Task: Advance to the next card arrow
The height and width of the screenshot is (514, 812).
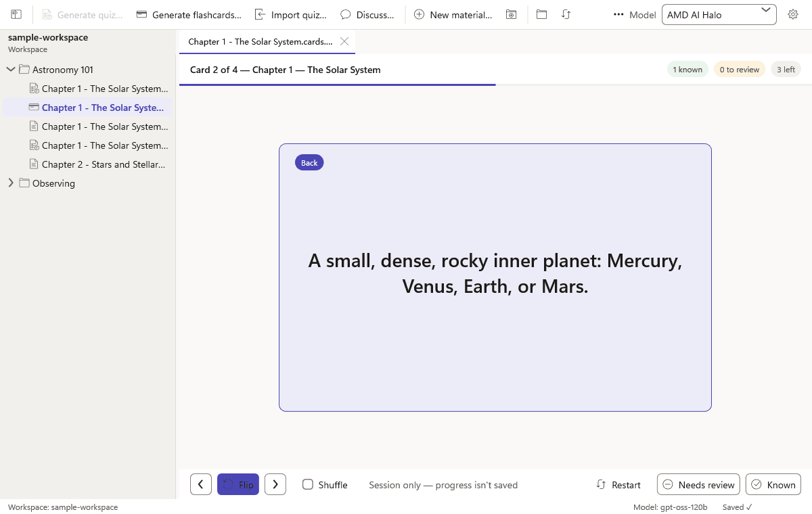Action: click(275, 485)
